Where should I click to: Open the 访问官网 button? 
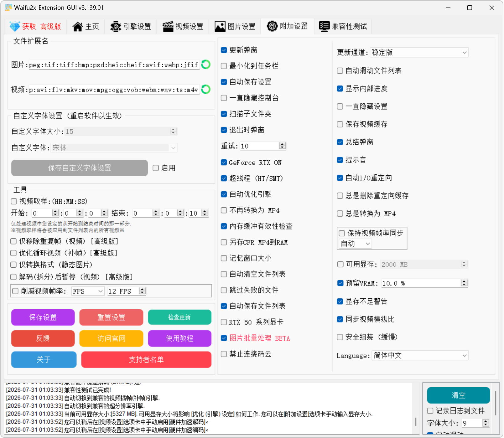(111, 338)
